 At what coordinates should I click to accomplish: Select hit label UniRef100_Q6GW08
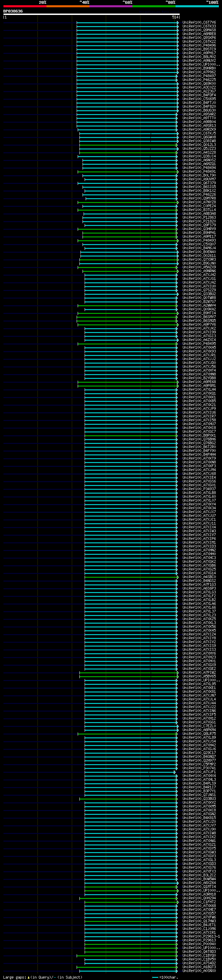click(199, 137)
